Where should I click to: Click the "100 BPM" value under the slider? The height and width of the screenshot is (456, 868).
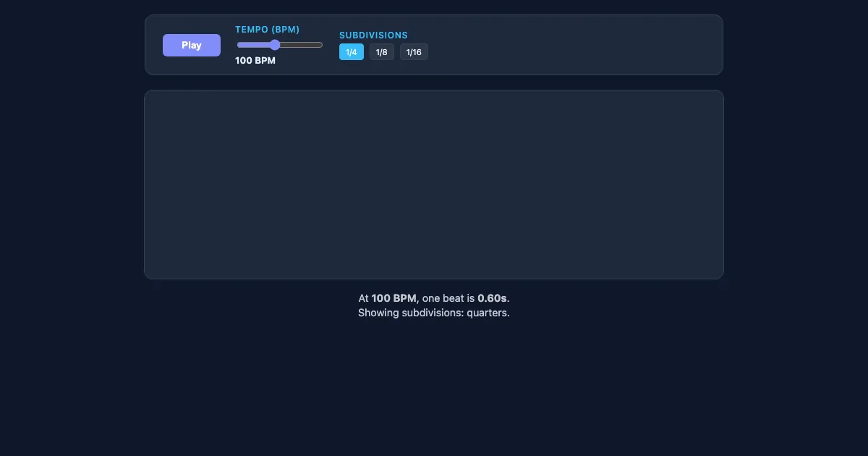coord(255,61)
